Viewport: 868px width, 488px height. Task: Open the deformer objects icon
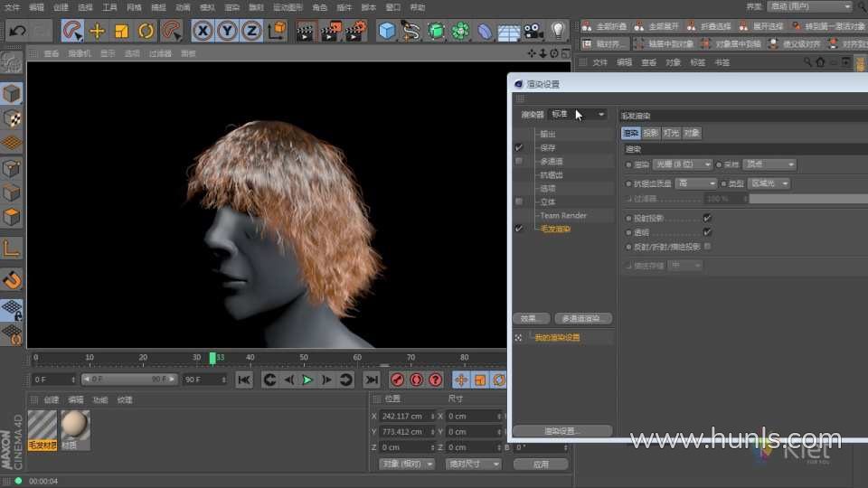[x=485, y=31]
